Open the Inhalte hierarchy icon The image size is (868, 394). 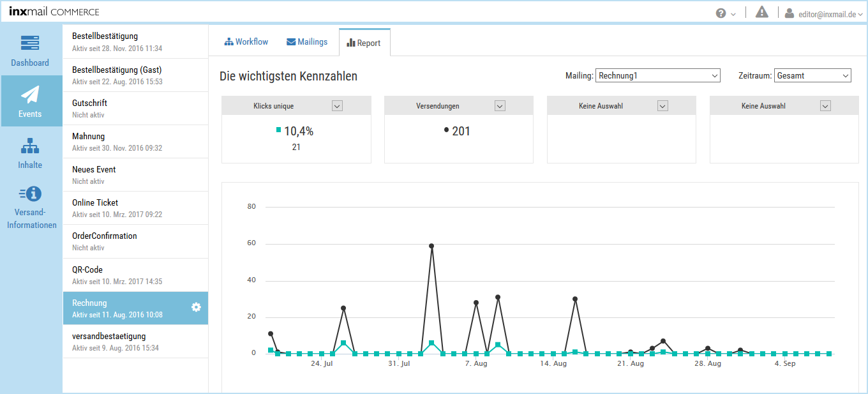[30, 146]
